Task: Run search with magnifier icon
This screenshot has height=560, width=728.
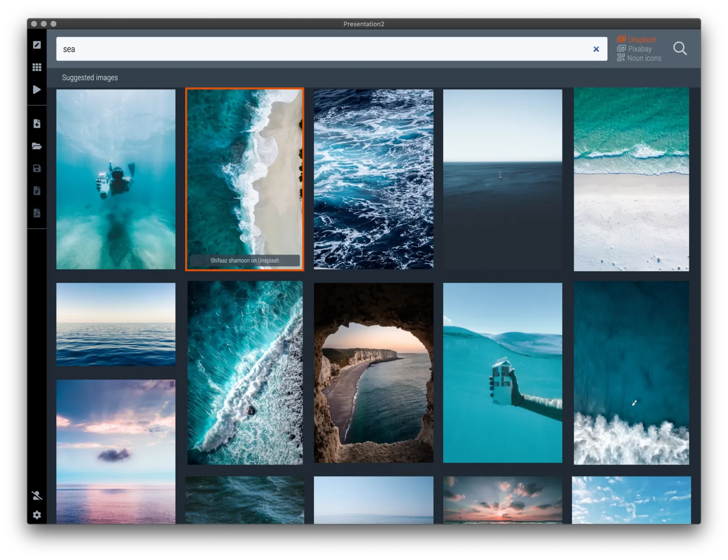Action: (x=680, y=49)
